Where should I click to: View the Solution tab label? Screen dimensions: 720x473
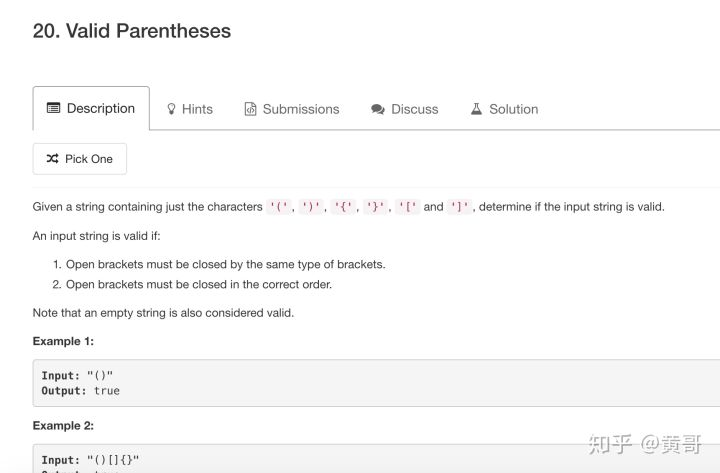(x=513, y=109)
